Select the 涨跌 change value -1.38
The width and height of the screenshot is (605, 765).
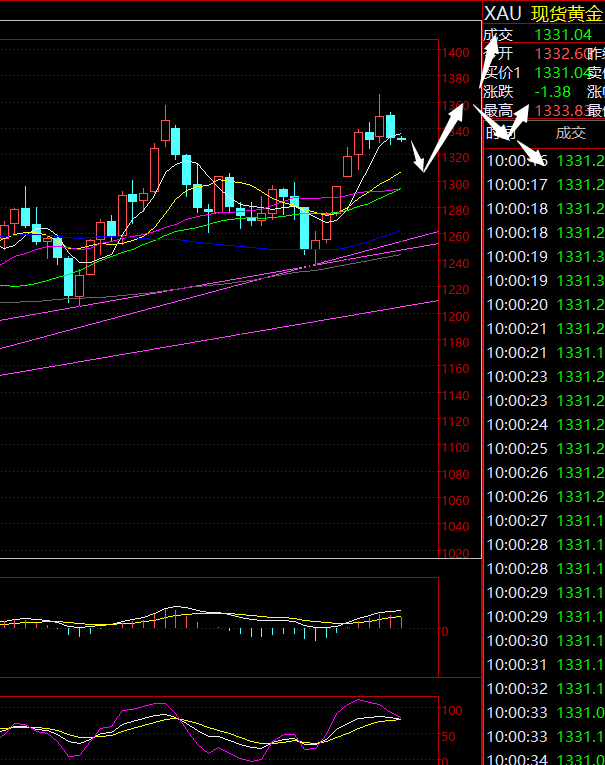552,92
